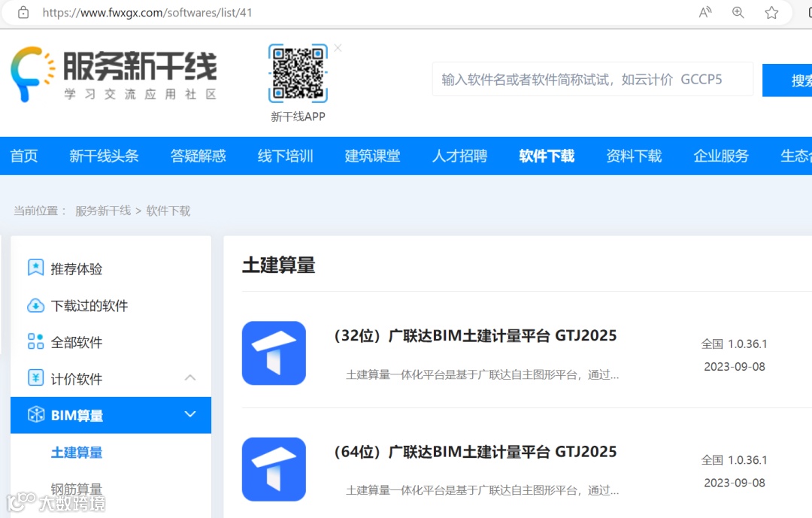Open (32位) 广联达BIM土建计量平台 GTJ2025 title
812x518 pixels.
(x=475, y=335)
